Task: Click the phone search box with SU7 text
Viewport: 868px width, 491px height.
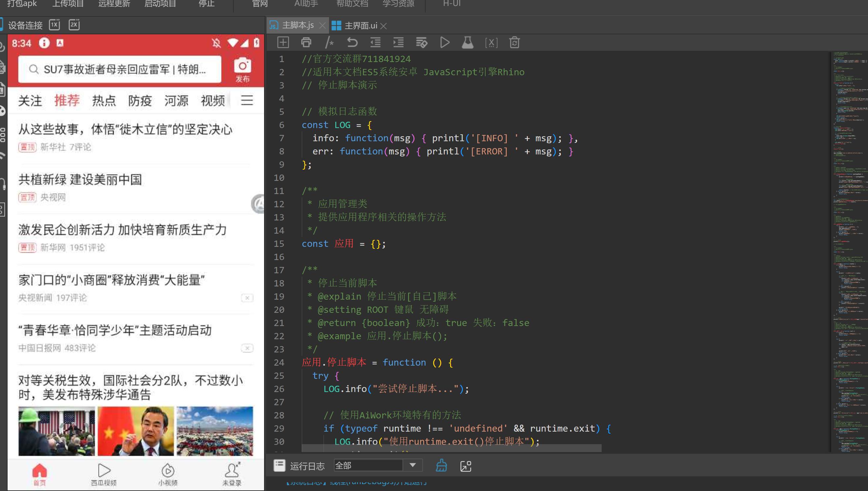Action: (120, 70)
